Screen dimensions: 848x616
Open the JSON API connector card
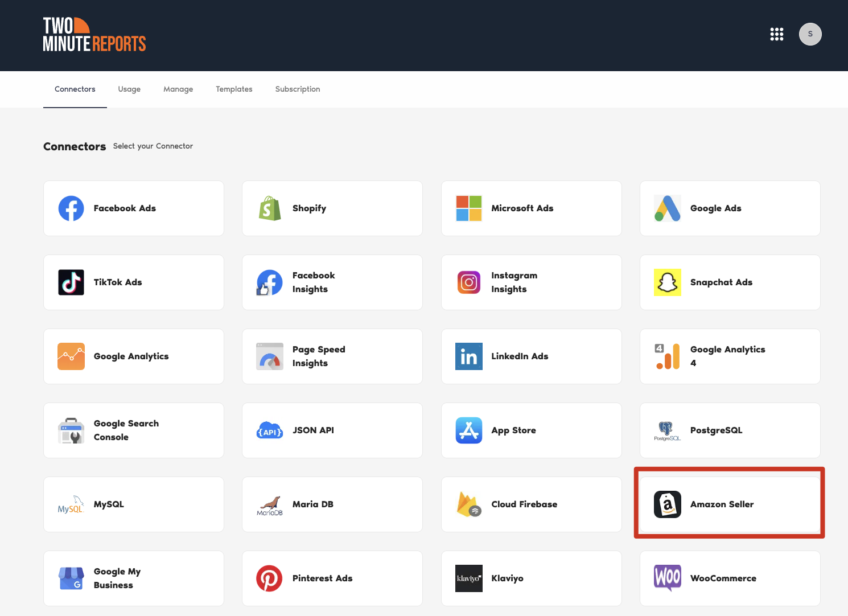point(332,430)
